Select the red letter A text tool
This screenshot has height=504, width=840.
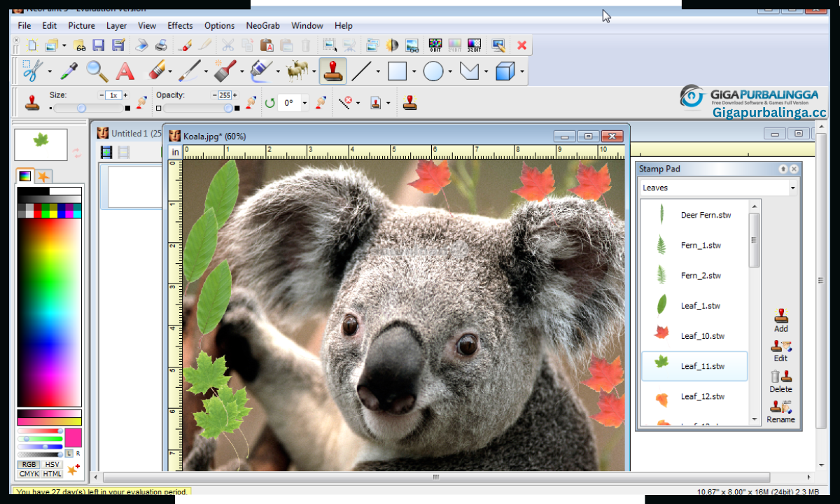(125, 71)
